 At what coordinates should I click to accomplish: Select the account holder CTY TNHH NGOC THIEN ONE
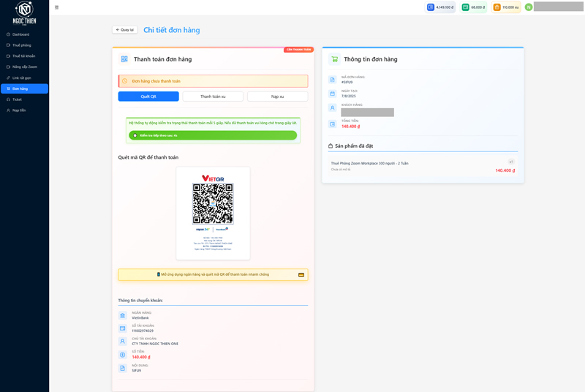[x=155, y=344]
